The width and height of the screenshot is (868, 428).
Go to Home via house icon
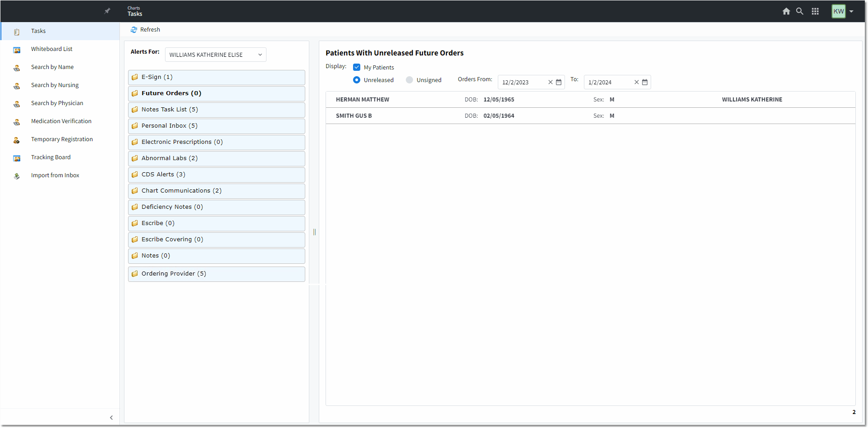[786, 11]
